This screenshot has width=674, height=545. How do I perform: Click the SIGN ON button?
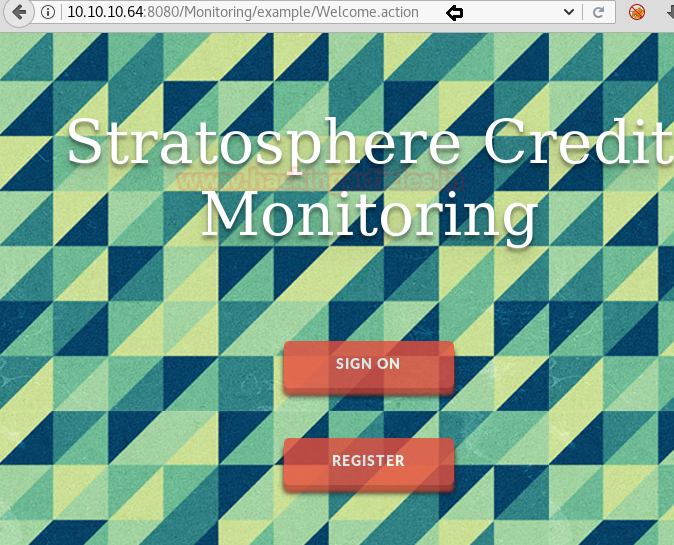point(368,367)
